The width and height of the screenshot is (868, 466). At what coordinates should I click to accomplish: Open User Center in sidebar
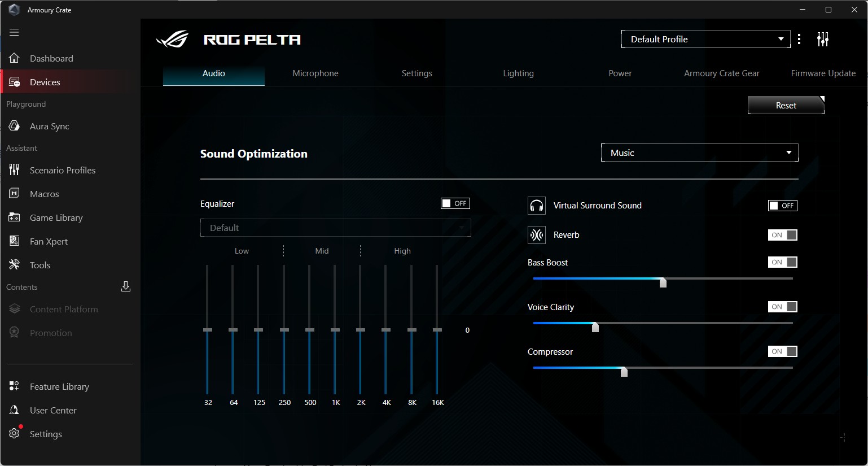click(53, 410)
